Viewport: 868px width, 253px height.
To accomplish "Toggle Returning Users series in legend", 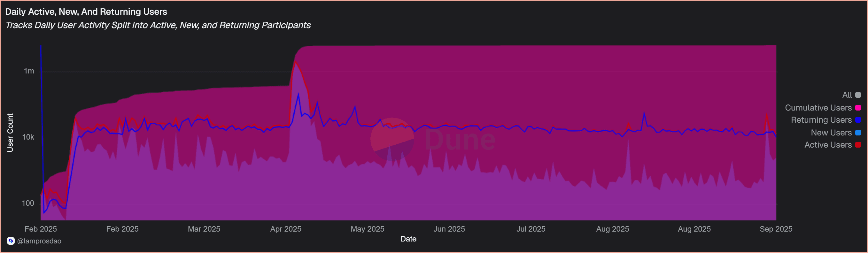I will tap(825, 120).
